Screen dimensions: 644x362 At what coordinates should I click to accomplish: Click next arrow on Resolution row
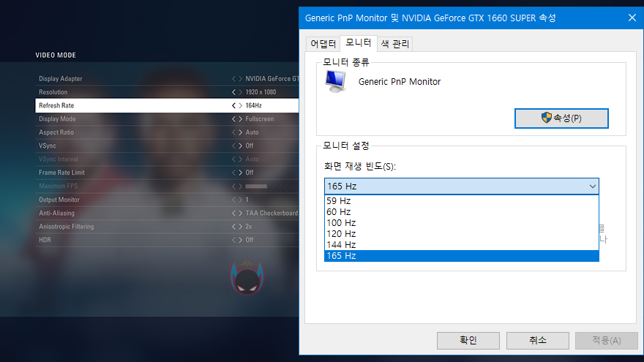240,92
